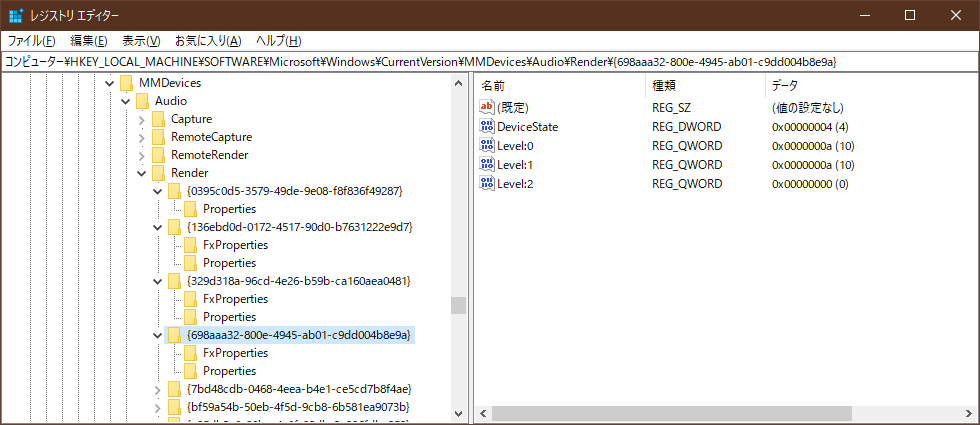Open the ファイル(F) menu
The width and height of the screenshot is (980, 425).
[32, 41]
